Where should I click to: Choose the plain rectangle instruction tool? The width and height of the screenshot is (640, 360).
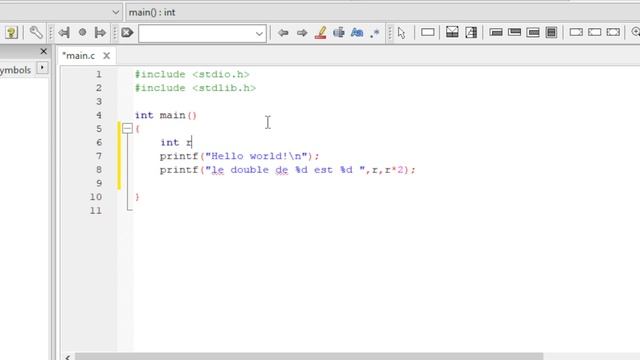[x=427, y=32]
